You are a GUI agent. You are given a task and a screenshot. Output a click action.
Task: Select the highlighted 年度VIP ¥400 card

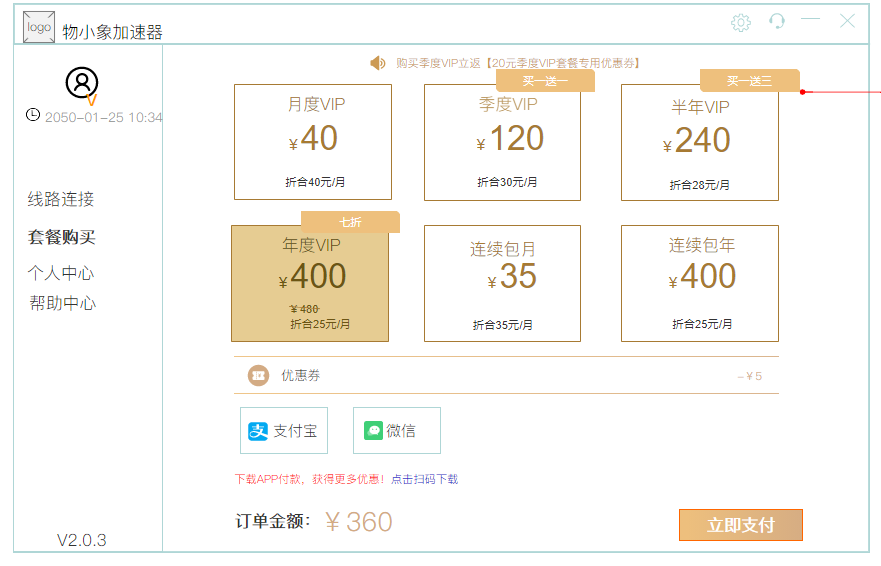(x=310, y=283)
